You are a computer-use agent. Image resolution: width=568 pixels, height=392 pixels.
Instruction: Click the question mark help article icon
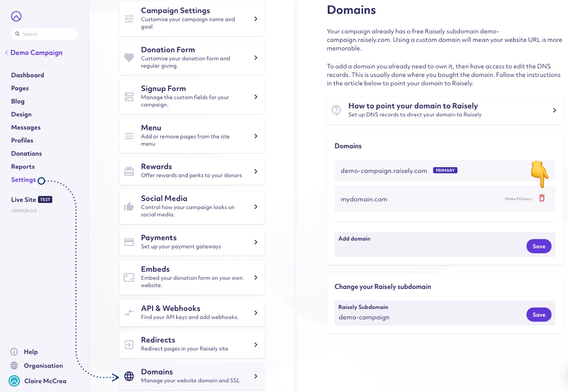[x=336, y=110]
